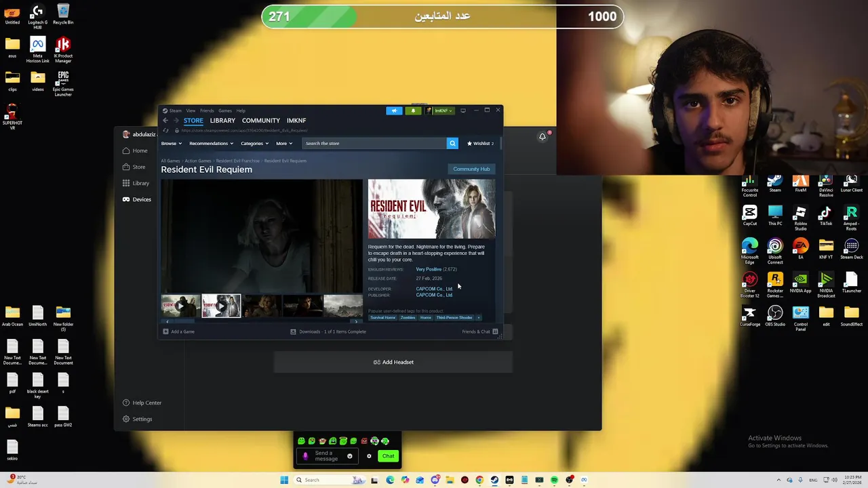Click the green Chat button
868x488 pixels.
click(388, 456)
